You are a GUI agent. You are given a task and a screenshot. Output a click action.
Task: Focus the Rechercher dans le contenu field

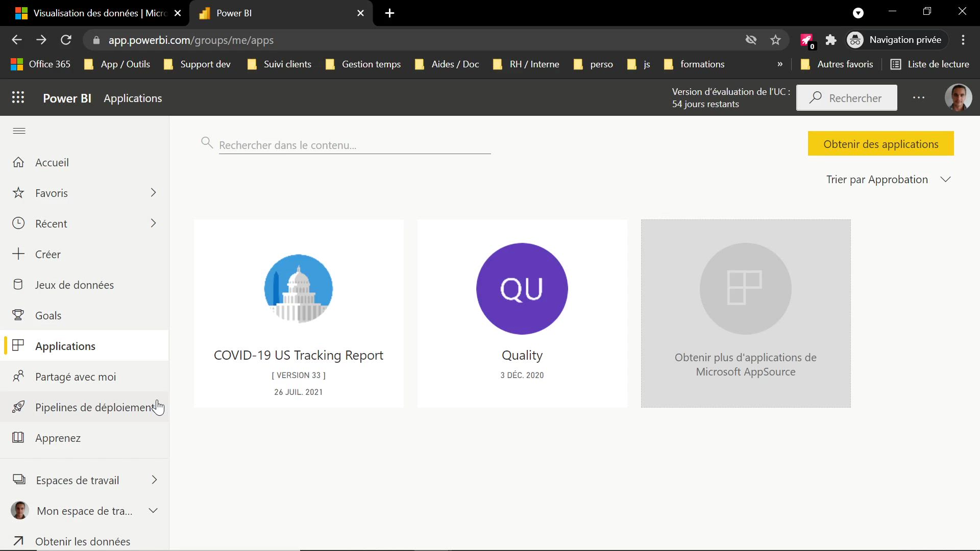354,145
